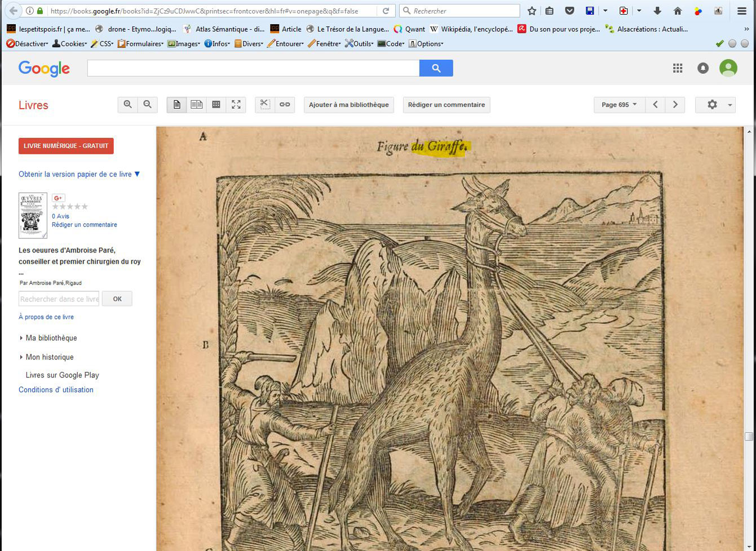This screenshot has width=756, height=551.
Task: Open the Images menu in developer toolbar
Action: click(184, 44)
